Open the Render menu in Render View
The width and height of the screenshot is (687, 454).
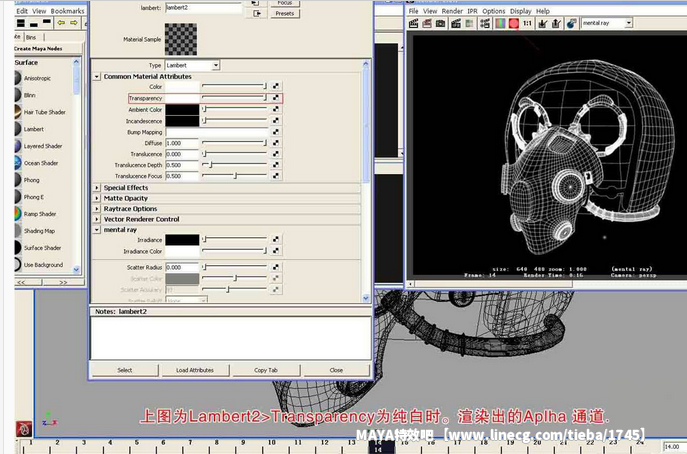click(x=452, y=11)
